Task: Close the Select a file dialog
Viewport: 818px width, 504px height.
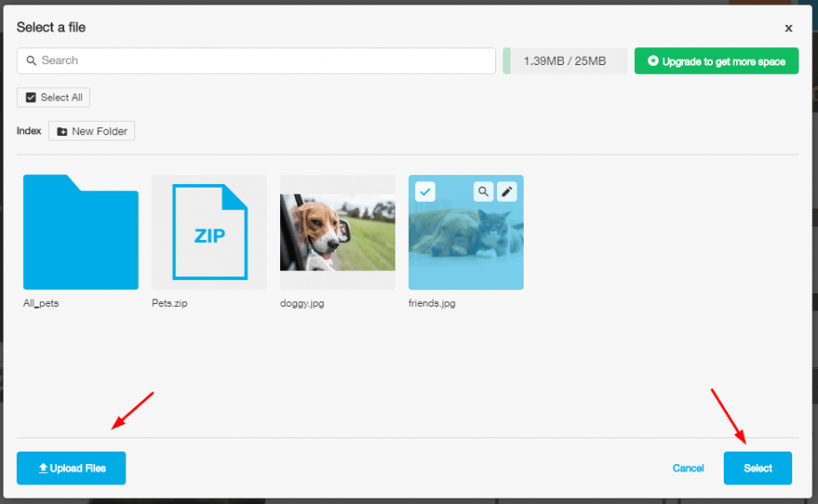Action: point(789,28)
